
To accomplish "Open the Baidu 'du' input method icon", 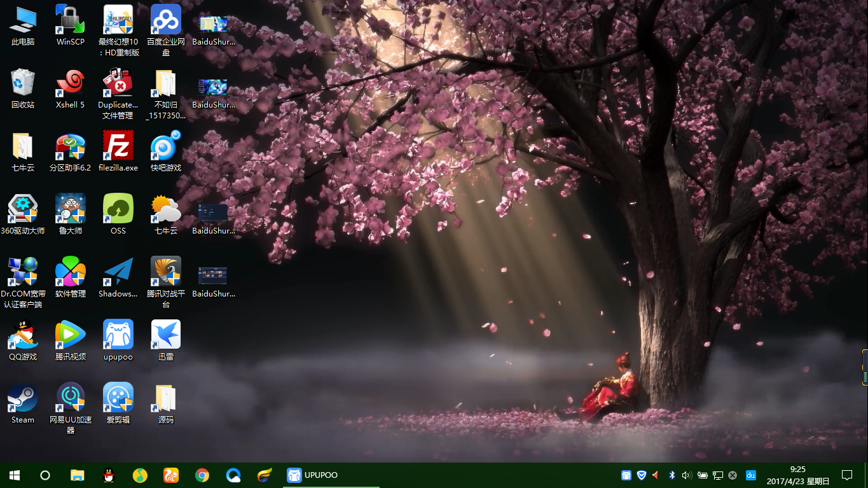I will coord(751,475).
